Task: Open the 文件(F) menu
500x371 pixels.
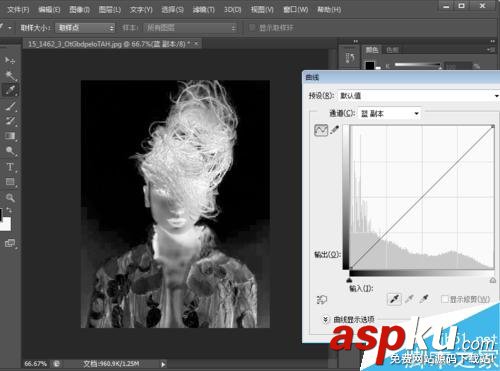Action: coord(18,9)
